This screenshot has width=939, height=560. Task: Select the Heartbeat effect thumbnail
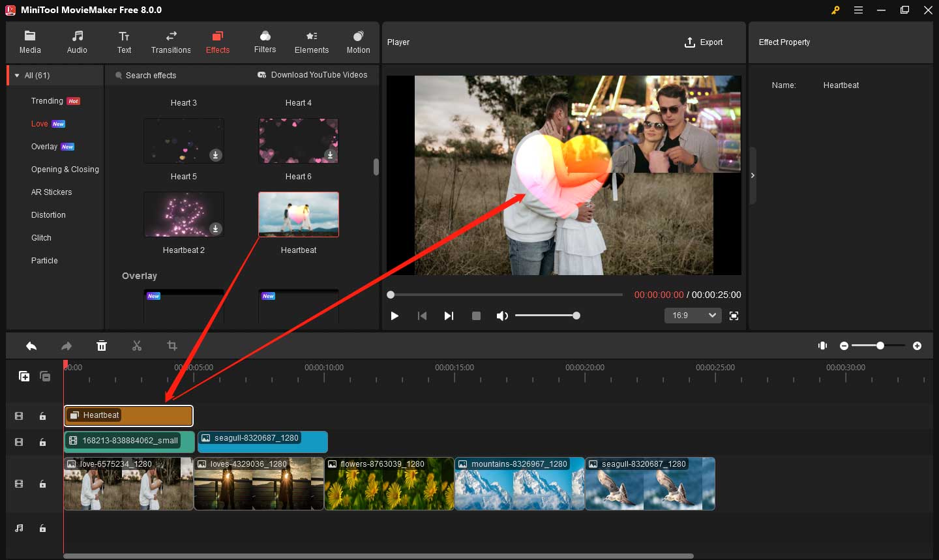[299, 214]
